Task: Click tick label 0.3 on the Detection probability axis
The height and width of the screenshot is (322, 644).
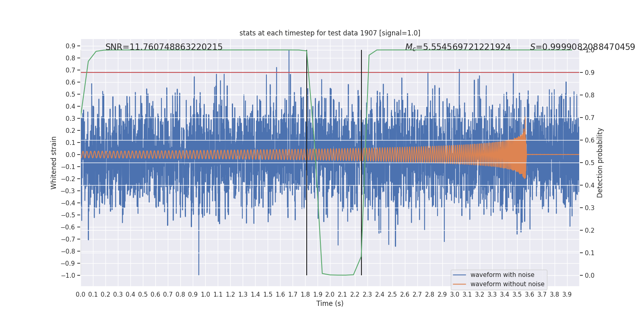Action: pyautogui.click(x=590, y=208)
